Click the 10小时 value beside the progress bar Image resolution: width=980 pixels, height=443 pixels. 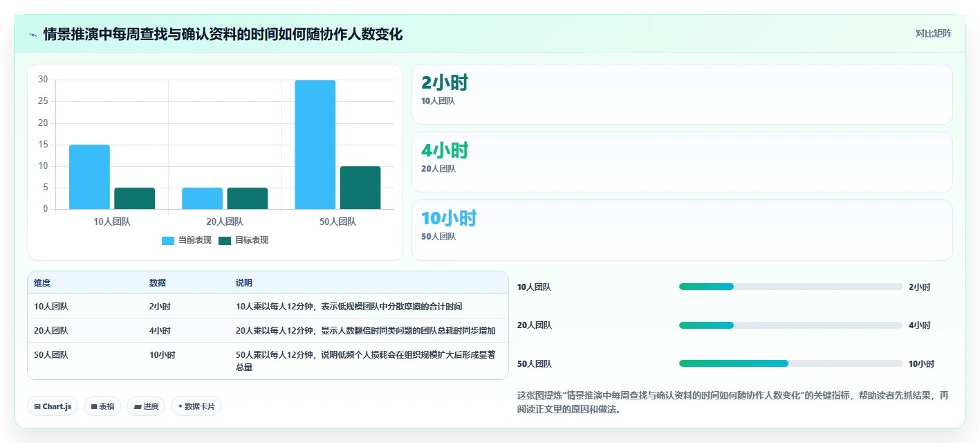(922, 364)
